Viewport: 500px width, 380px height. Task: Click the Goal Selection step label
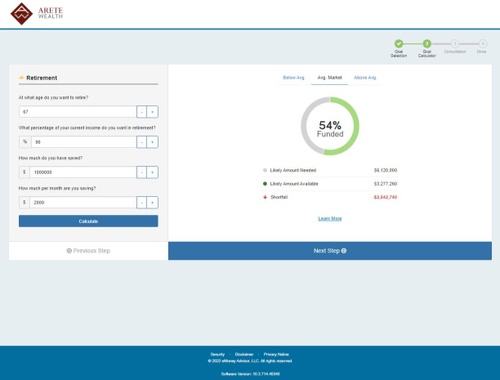399,54
